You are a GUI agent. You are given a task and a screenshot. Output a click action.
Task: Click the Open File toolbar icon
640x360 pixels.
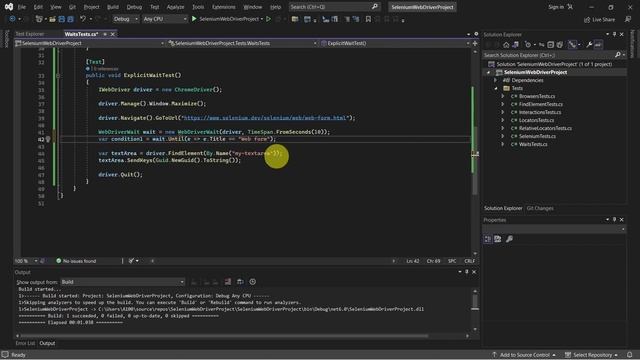point(52,19)
